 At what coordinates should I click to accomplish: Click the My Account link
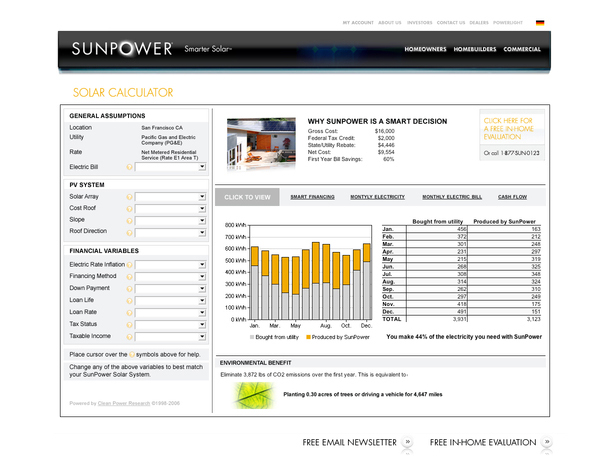coord(358,23)
